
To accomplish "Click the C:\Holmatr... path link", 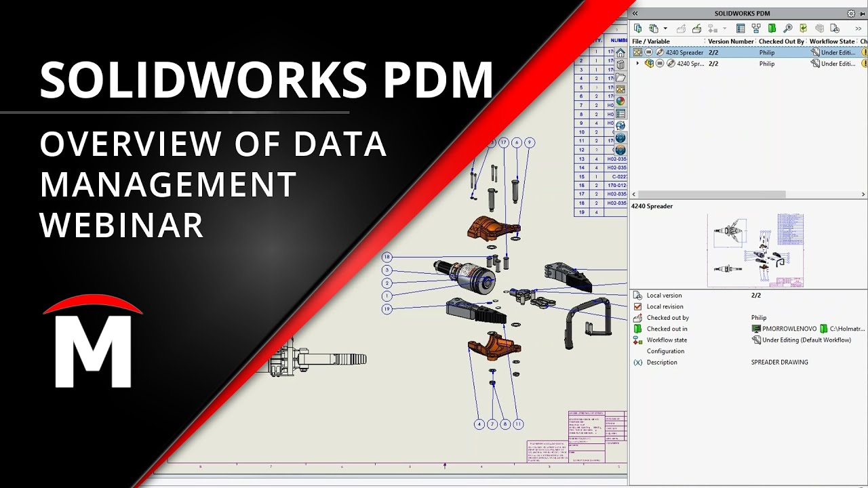I will click(848, 329).
